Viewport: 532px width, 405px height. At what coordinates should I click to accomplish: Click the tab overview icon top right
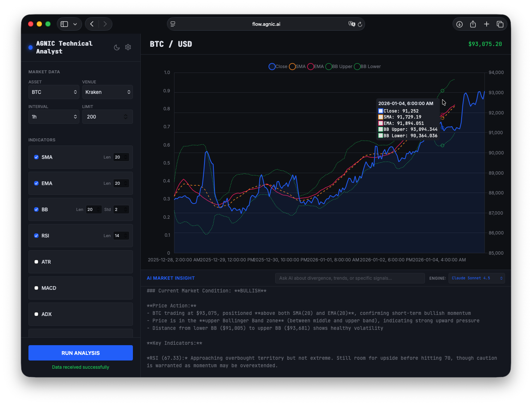click(500, 24)
